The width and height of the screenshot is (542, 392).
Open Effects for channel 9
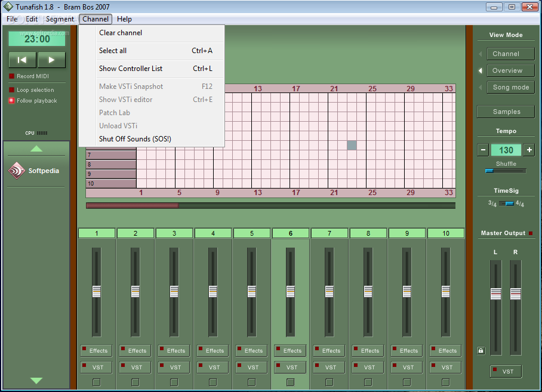click(x=407, y=351)
